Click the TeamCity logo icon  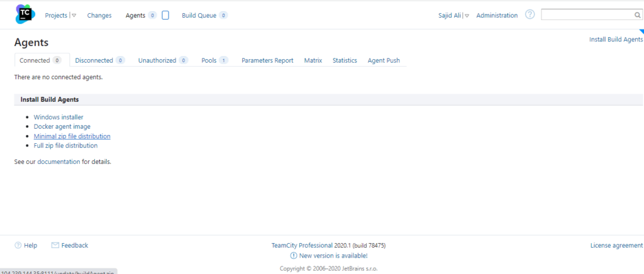pyautogui.click(x=25, y=14)
